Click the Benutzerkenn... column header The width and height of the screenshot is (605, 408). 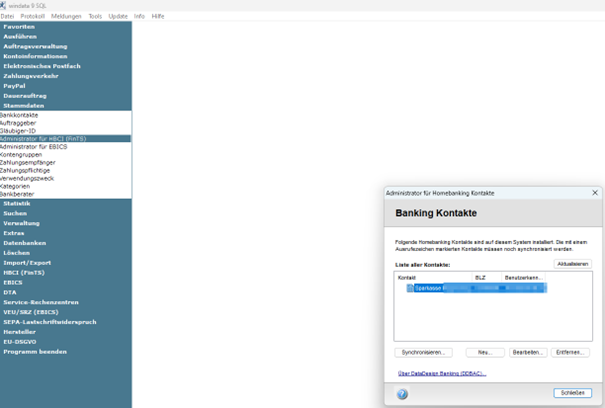pyautogui.click(x=524, y=278)
